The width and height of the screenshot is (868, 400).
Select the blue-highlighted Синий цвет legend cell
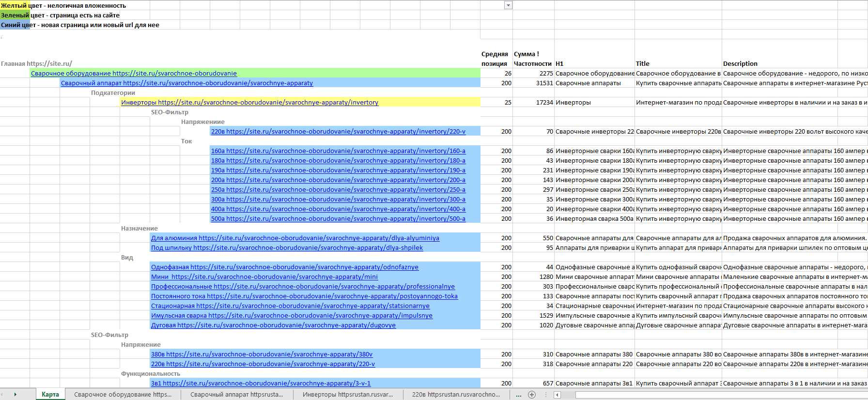(15, 25)
